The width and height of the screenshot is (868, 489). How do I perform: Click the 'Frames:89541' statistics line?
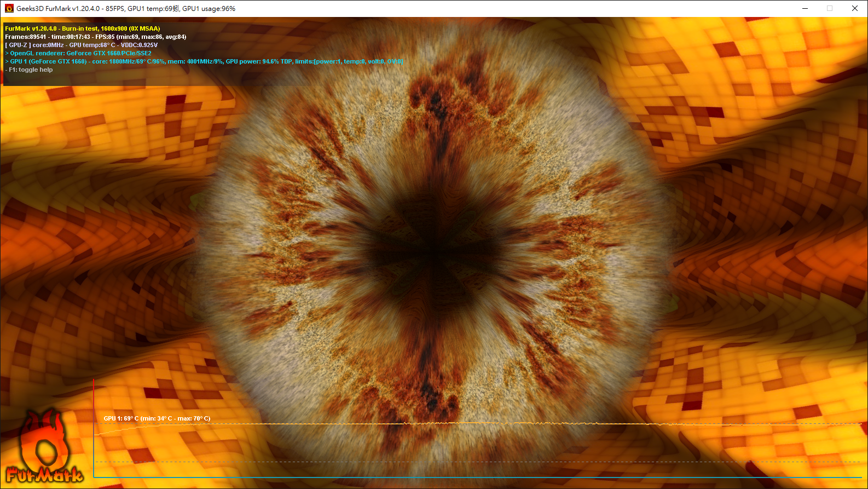point(96,37)
